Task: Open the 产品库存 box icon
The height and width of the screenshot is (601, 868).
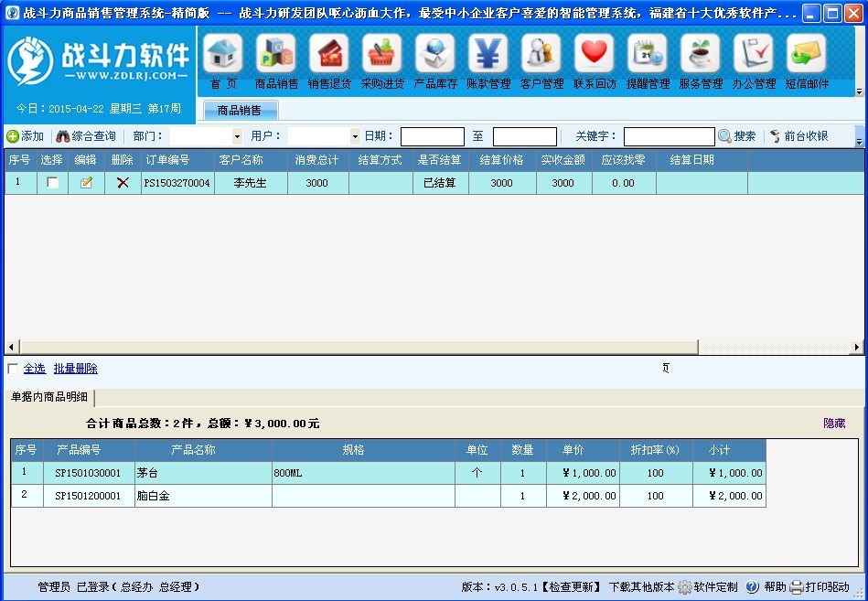Action: point(435,54)
